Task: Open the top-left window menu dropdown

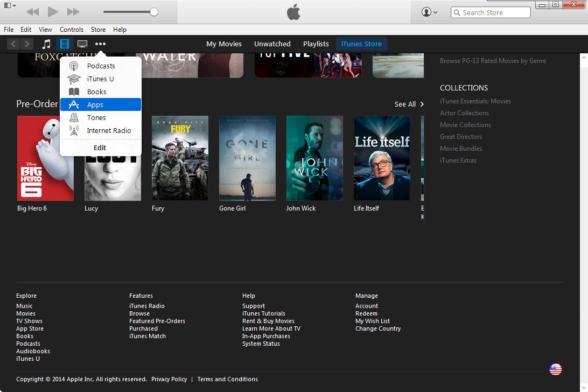Action: coord(10,5)
